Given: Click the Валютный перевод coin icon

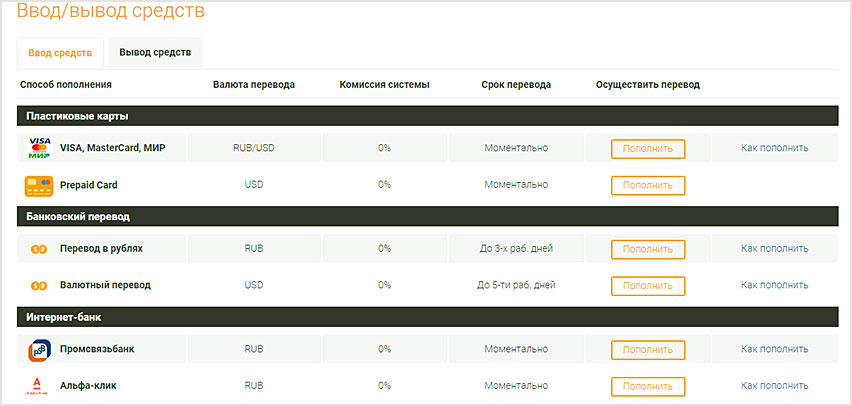Looking at the screenshot, I should [x=39, y=285].
